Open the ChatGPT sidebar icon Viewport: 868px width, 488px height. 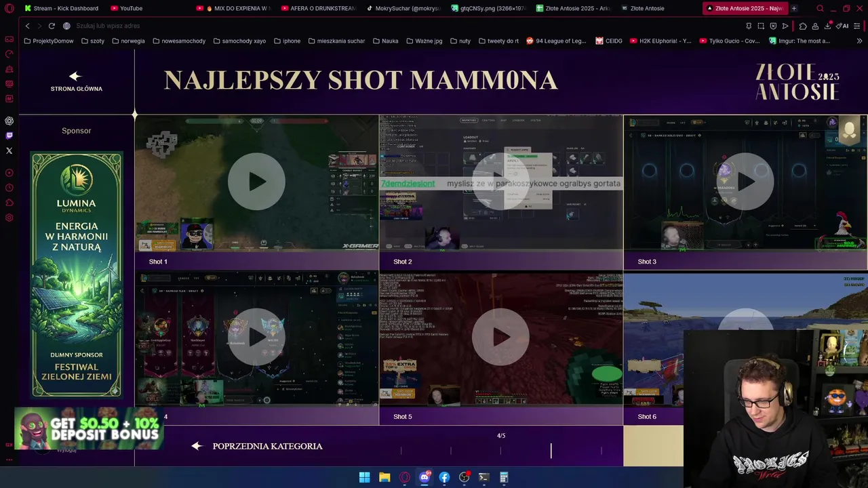pos(9,121)
